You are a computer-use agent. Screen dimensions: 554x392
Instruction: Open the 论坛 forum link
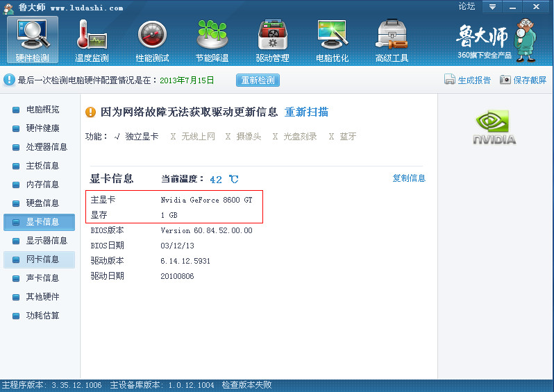tap(467, 6)
